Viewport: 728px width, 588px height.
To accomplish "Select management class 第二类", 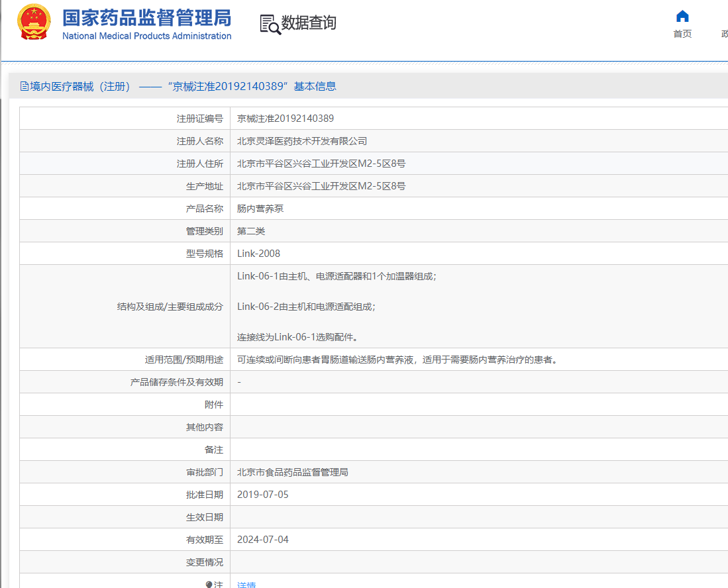I will pos(250,231).
